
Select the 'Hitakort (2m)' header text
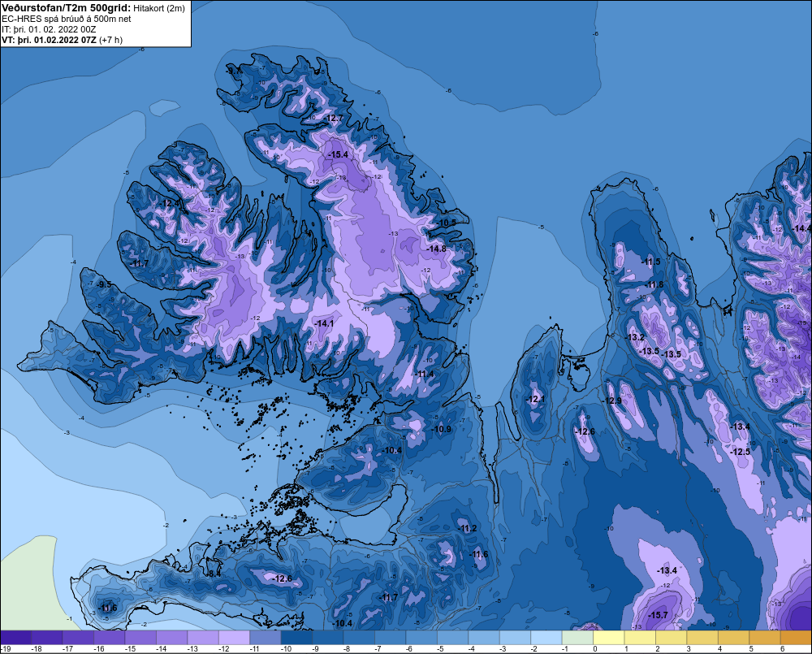[x=159, y=8]
